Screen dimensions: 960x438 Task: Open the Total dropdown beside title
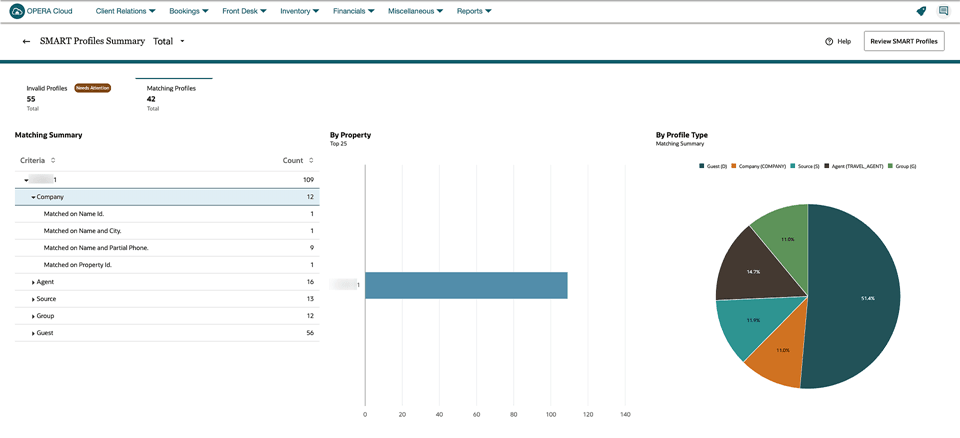pyautogui.click(x=169, y=42)
